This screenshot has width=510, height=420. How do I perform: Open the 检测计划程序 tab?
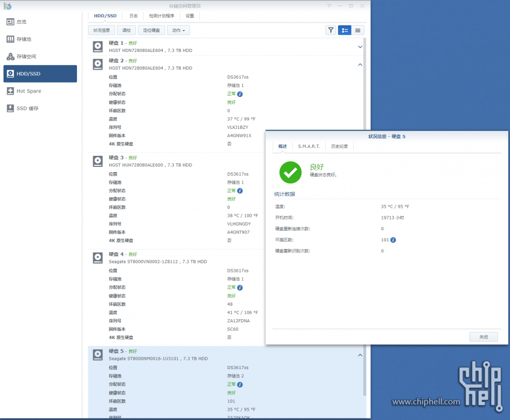click(162, 16)
